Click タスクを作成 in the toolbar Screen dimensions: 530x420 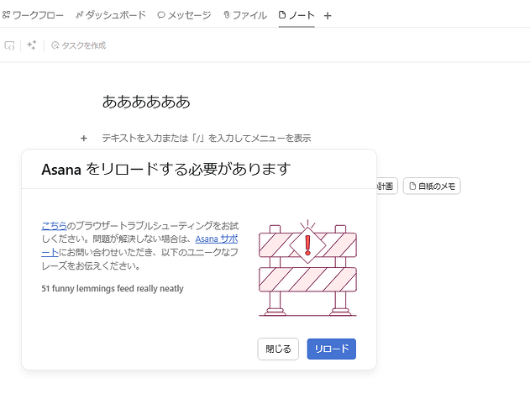[x=78, y=45]
